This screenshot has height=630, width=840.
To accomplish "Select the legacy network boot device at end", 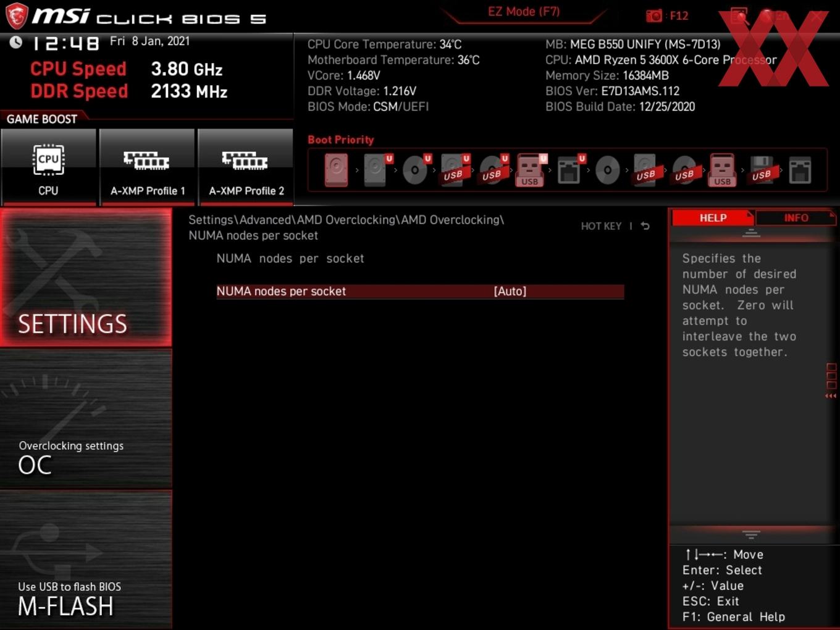I will (800, 170).
